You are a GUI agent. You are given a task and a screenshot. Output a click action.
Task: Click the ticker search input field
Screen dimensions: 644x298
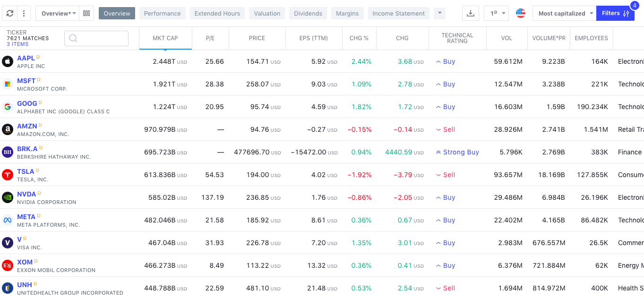(96, 38)
